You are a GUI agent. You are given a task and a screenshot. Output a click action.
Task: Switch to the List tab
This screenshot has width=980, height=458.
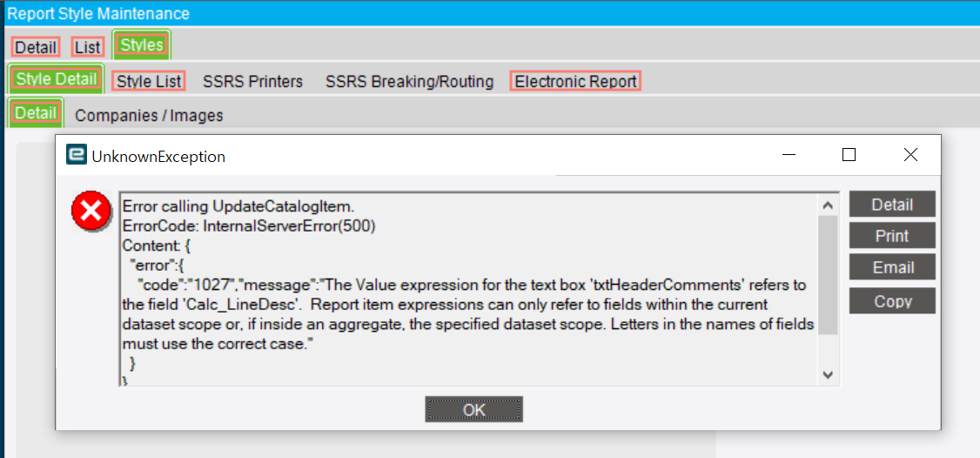pos(88,47)
